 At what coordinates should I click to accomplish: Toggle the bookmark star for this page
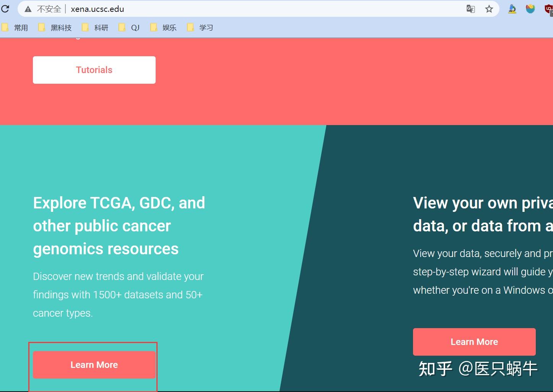(489, 9)
